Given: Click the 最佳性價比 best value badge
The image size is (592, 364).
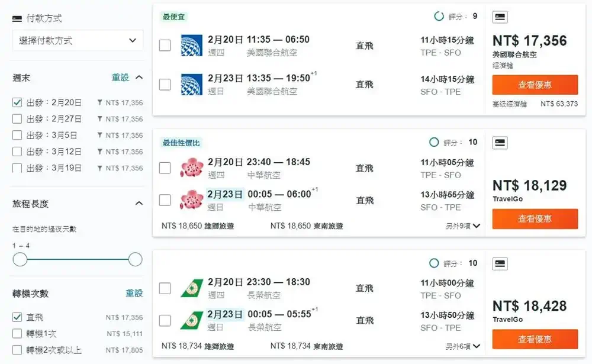Looking at the screenshot, I should click(181, 143).
